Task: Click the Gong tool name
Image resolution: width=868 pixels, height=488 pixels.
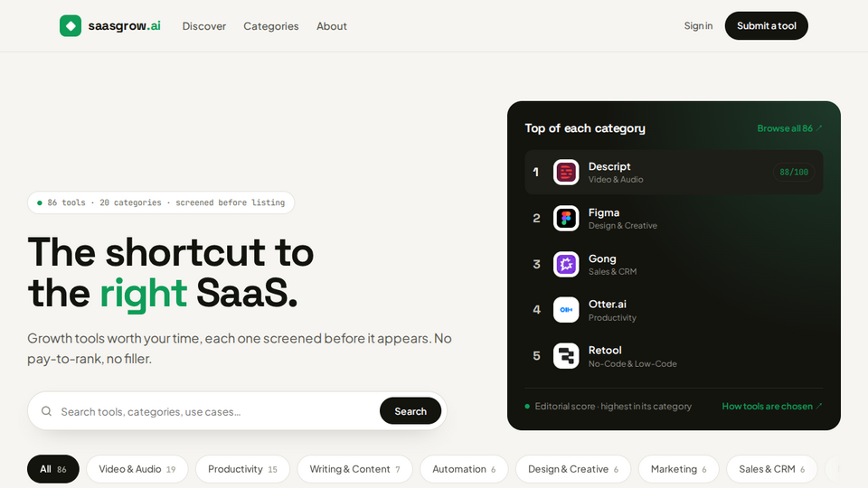Action: (602, 258)
